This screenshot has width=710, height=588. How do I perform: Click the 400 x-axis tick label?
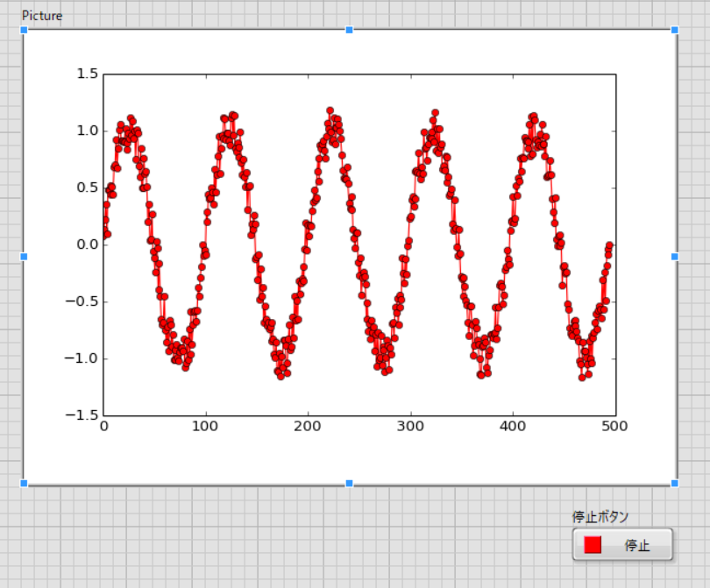point(512,426)
